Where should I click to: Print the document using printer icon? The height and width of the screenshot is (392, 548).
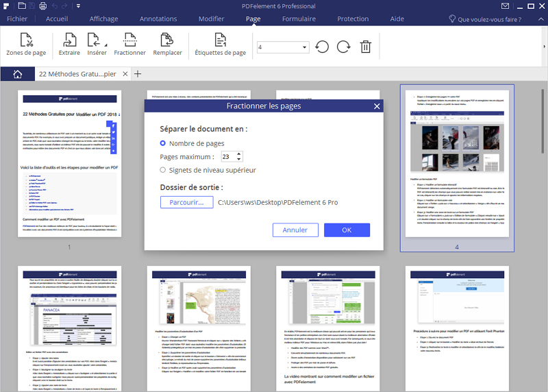tap(42, 6)
